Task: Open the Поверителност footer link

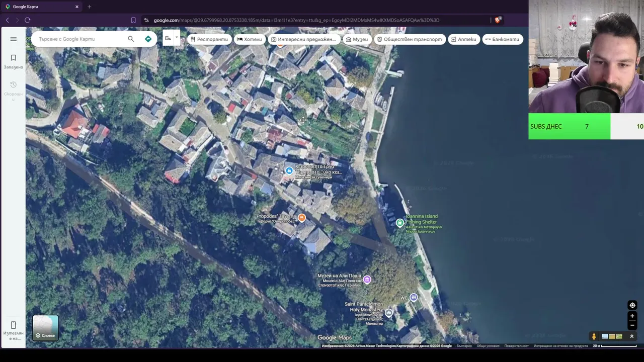Action: pos(516,346)
